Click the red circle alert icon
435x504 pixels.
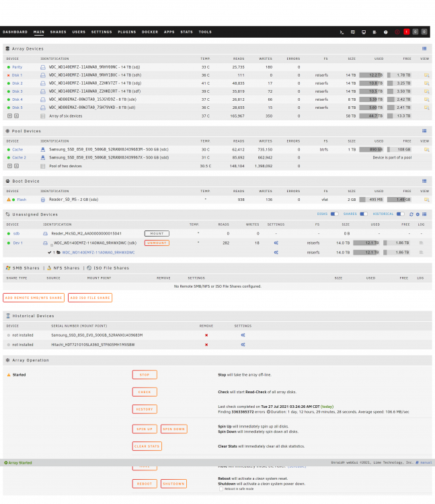(397, 32)
